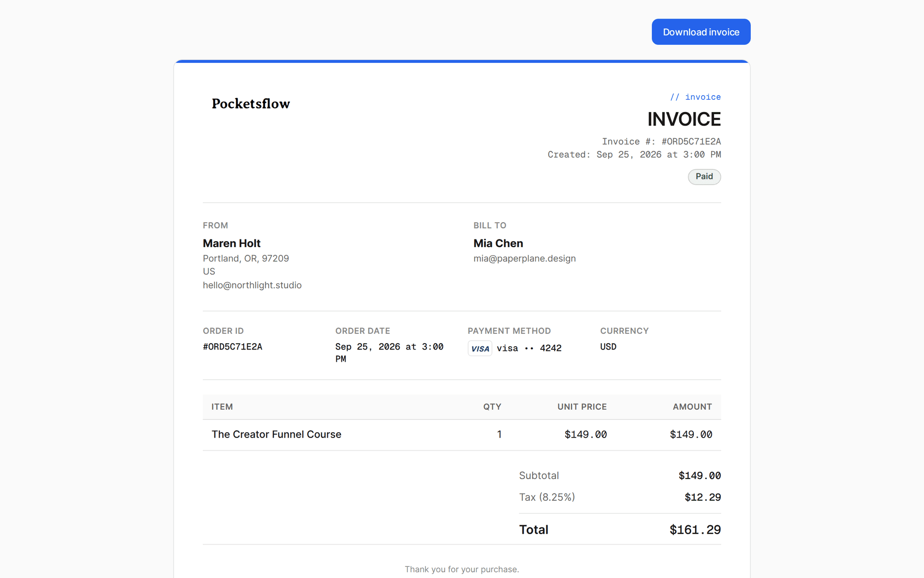
Task: Click the ITEM column header
Action: click(222, 407)
